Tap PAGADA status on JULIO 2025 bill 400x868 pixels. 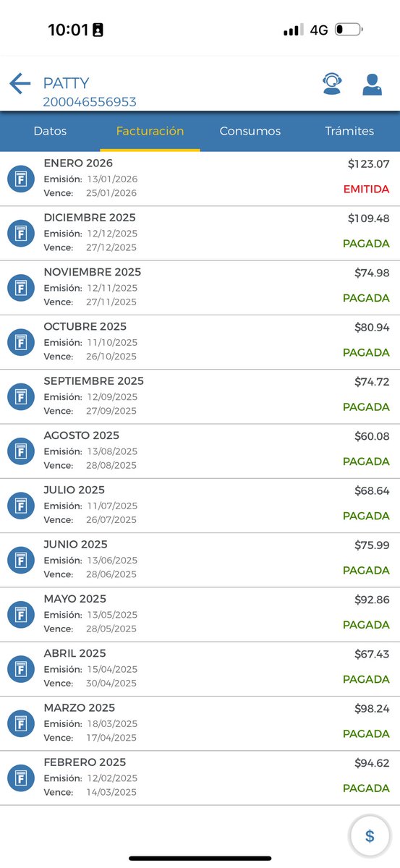click(366, 516)
